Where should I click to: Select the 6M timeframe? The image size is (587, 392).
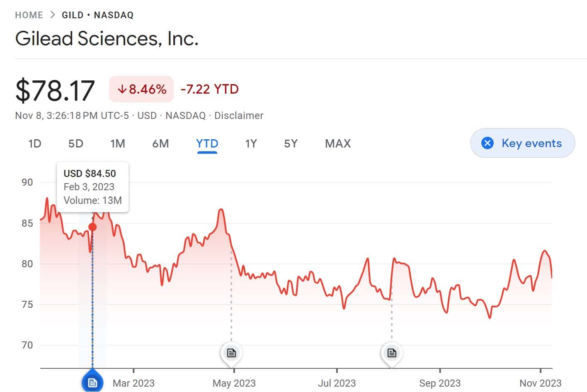pos(161,143)
